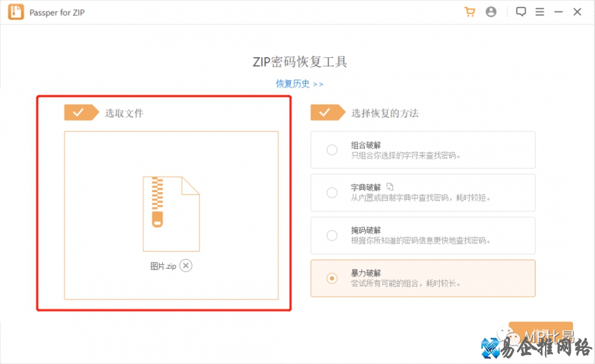This screenshot has height=364, width=595.
Task: Click the Passper for ZIP logo icon
Action: click(15, 12)
